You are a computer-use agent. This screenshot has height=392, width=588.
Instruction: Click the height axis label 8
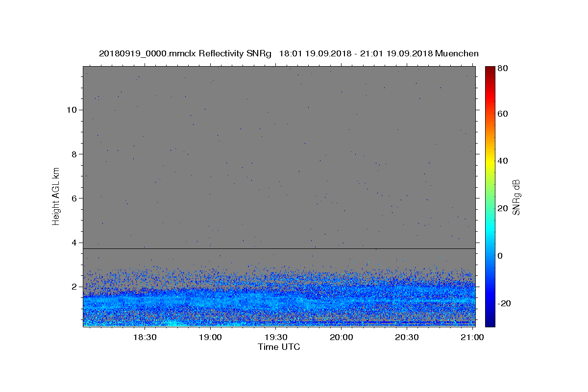coord(74,154)
